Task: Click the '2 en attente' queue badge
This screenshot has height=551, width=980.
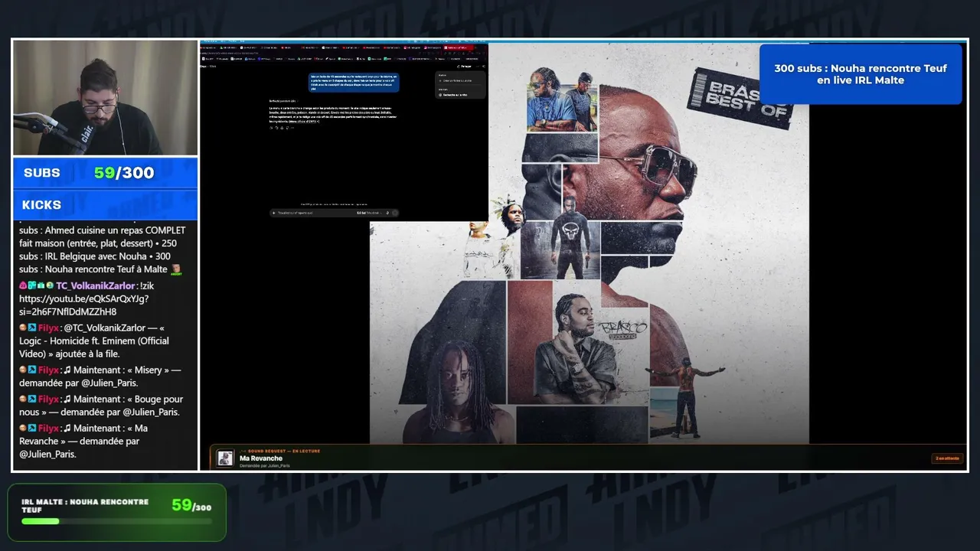Action: pyautogui.click(x=947, y=458)
